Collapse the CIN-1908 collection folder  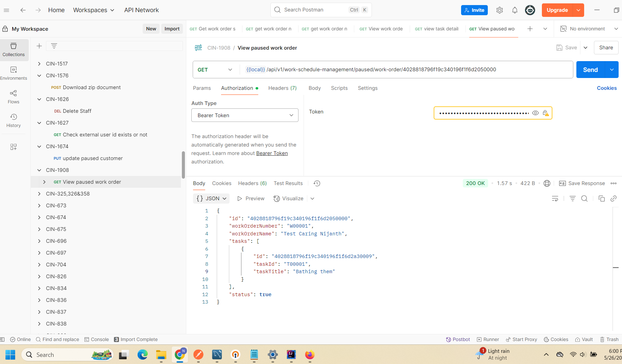[x=39, y=170]
